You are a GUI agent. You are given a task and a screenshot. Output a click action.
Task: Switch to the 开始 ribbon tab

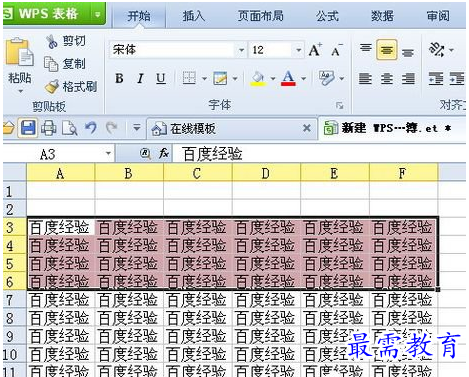139,16
